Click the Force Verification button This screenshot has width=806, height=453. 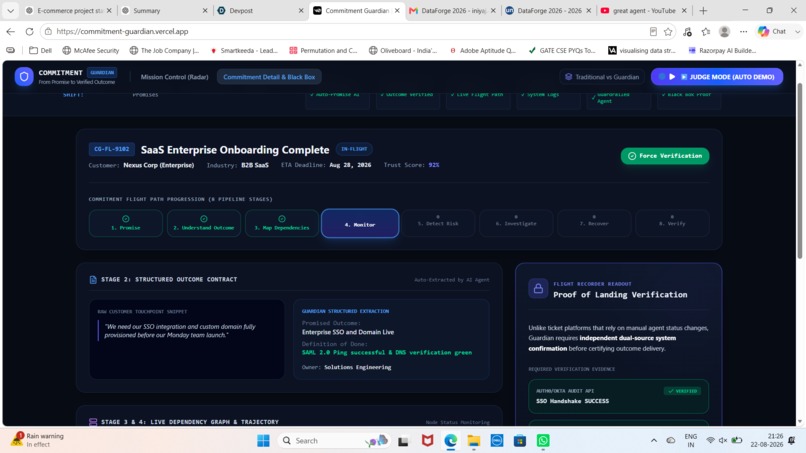click(x=665, y=156)
